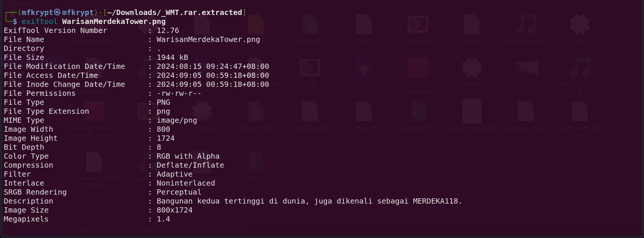Open the Sejarah_ringkas.pdf document icon
Viewport: 644px width, 238px height.
pos(472,112)
